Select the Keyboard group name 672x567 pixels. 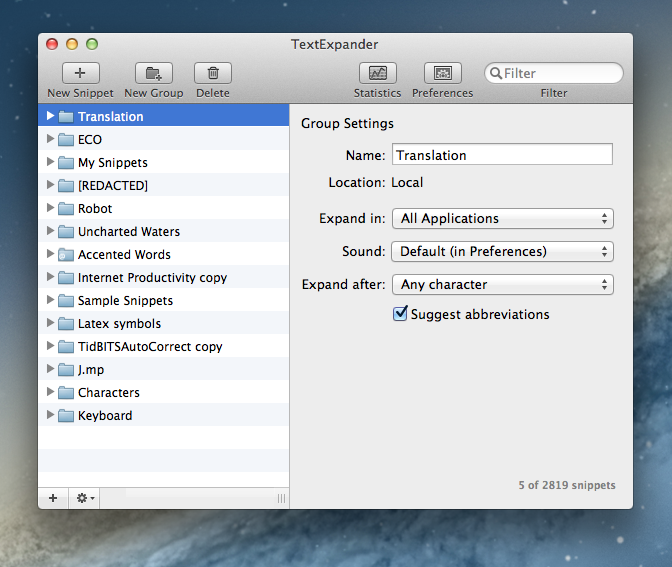point(105,416)
